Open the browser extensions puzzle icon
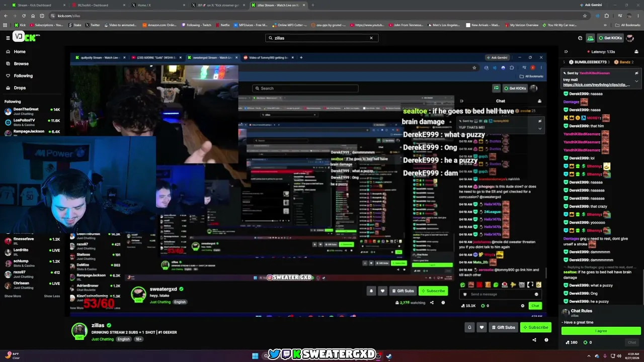 coord(607,16)
